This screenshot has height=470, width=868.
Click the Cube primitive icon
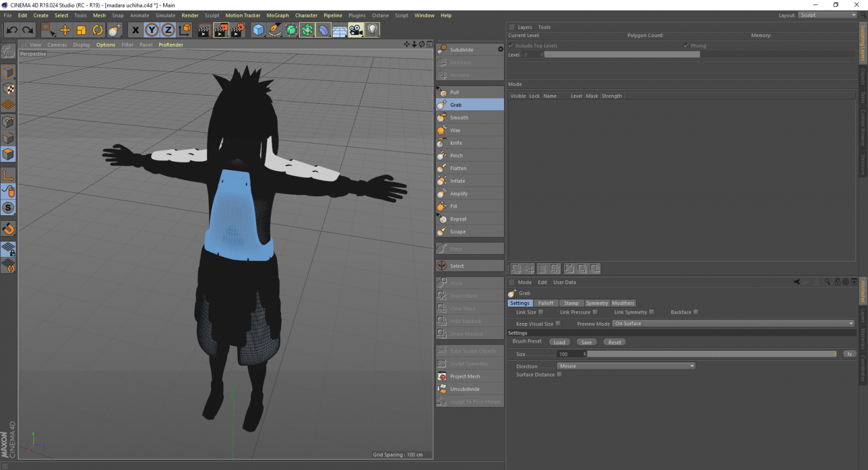tap(259, 30)
